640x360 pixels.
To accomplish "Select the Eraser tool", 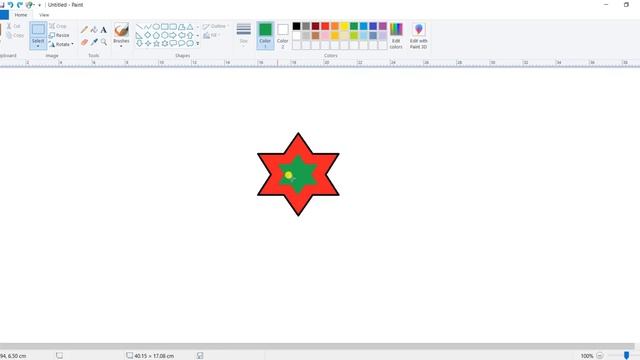I will [x=84, y=42].
